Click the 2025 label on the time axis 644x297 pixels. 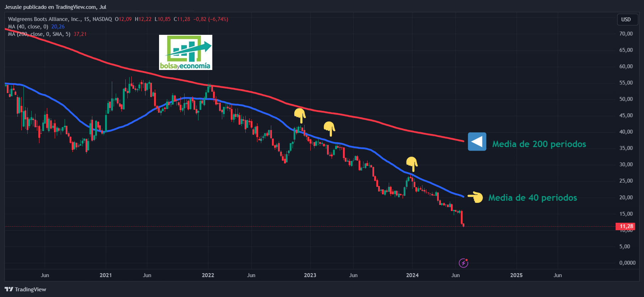tap(516, 275)
